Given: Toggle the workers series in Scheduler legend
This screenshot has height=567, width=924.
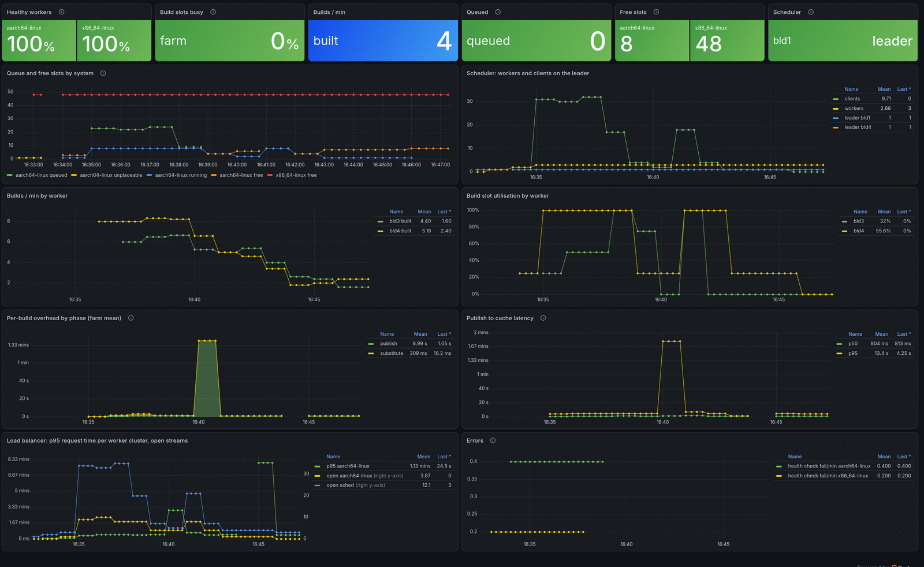Looking at the screenshot, I should coord(854,109).
